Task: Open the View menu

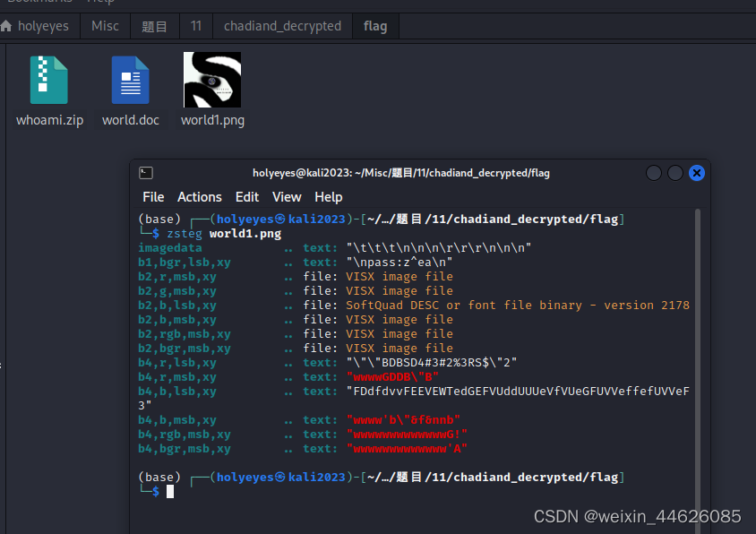Action: coord(287,196)
